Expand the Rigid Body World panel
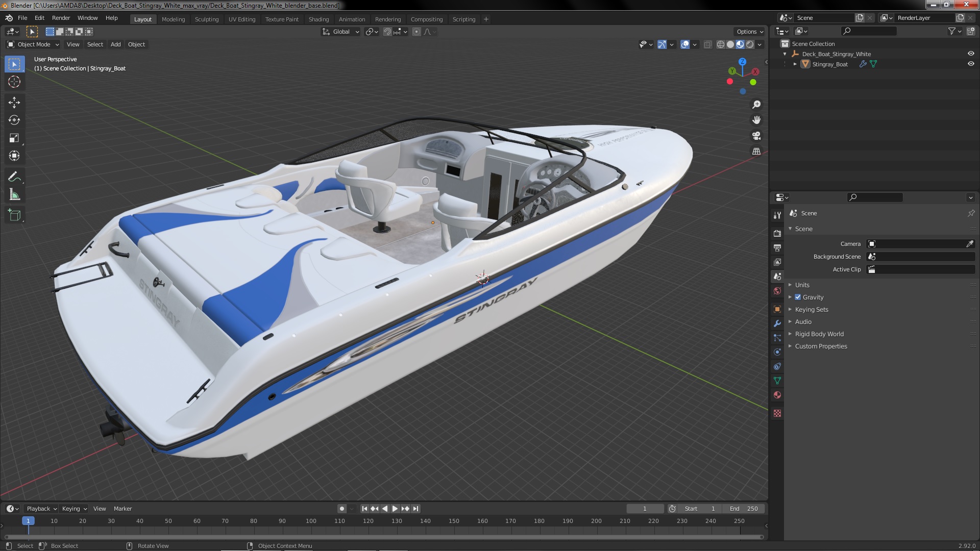This screenshot has width=980, height=551. 819,334
